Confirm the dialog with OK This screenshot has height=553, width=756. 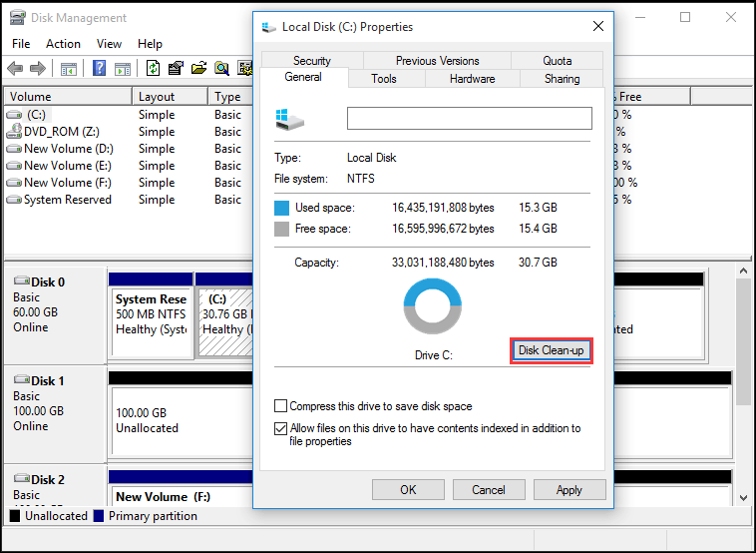tap(408, 490)
